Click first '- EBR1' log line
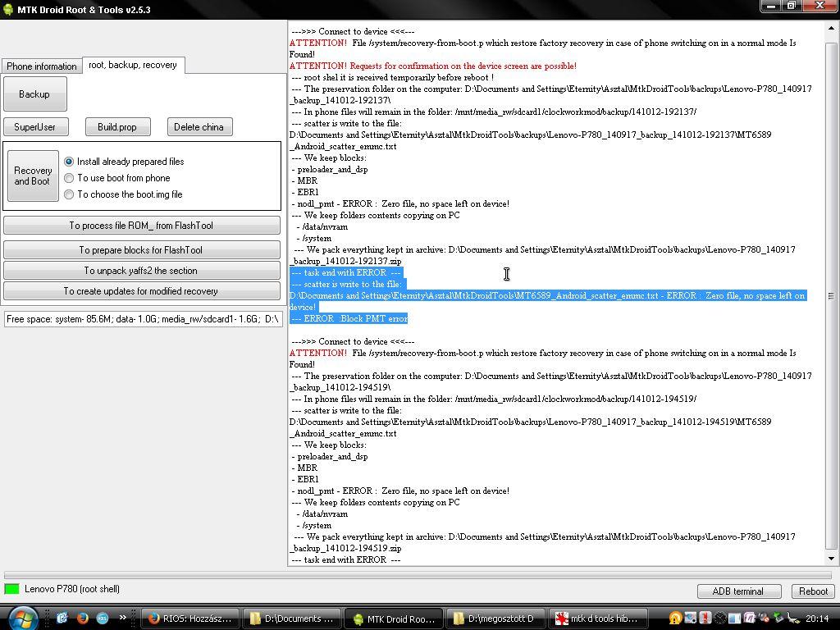The width and height of the screenshot is (840, 630). (305, 192)
